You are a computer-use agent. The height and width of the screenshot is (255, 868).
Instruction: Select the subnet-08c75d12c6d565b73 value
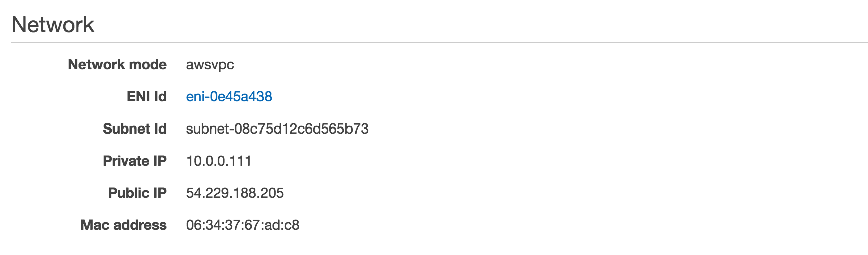277,129
